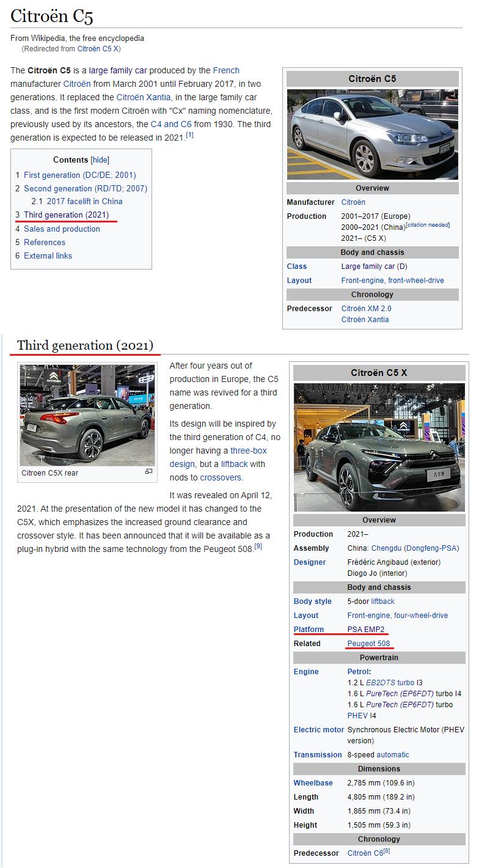Image resolution: width=479 pixels, height=868 pixels.
Task: Open the crossovers link in paragraph
Action: click(x=221, y=477)
